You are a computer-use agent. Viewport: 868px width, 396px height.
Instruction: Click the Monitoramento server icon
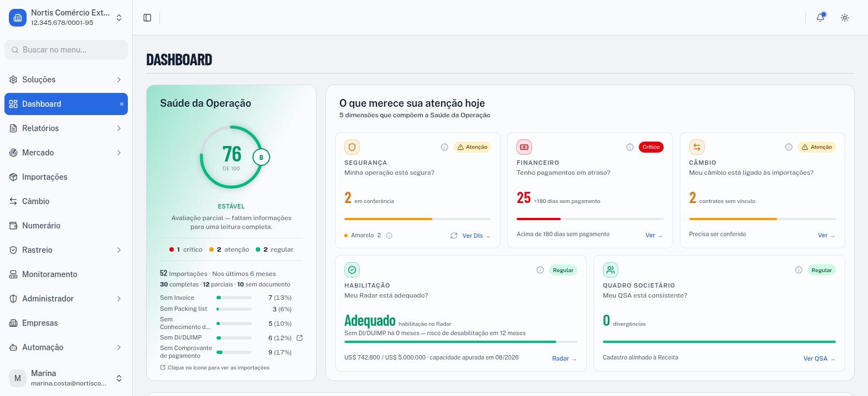point(13,274)
